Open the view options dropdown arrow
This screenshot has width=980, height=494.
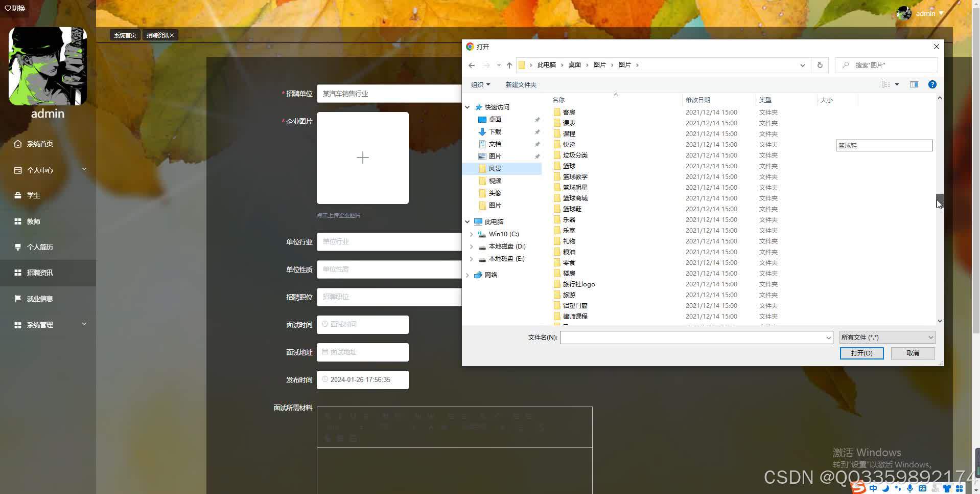click(897, 84)
